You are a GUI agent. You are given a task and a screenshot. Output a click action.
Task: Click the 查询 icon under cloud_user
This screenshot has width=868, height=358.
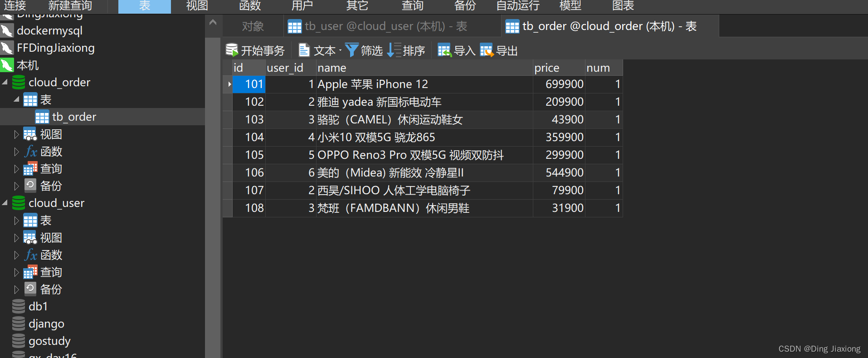click(x=30, y=272)
